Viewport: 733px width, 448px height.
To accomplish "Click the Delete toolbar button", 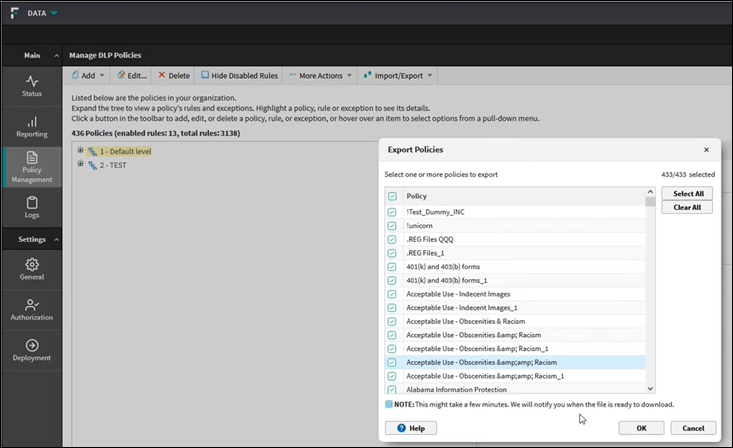I will (174, 75).
